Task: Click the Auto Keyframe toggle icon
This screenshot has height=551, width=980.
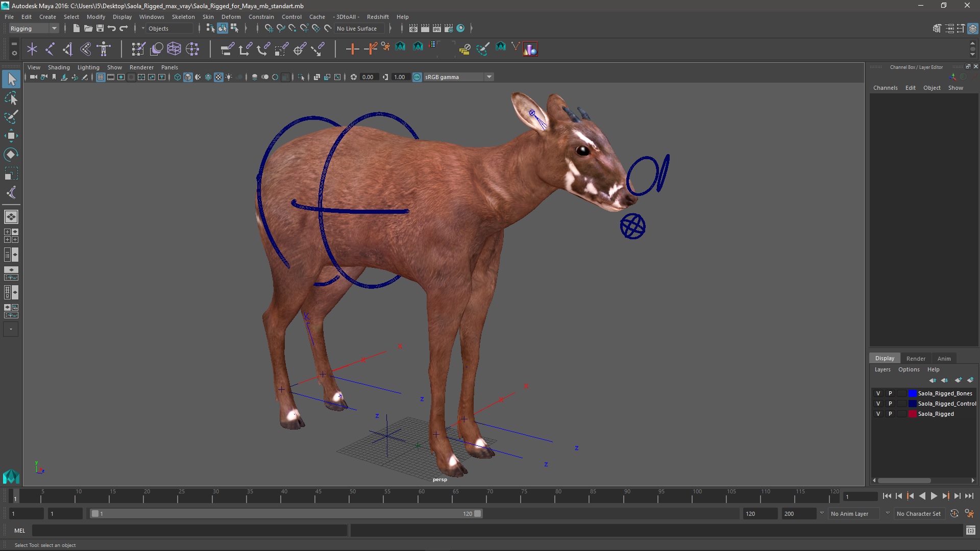Action: coord(954,514)
